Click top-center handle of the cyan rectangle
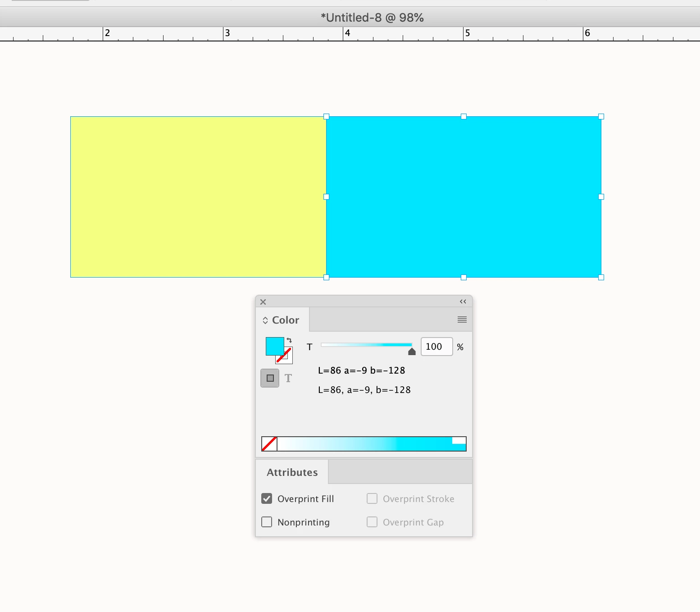 pos(464,116)
